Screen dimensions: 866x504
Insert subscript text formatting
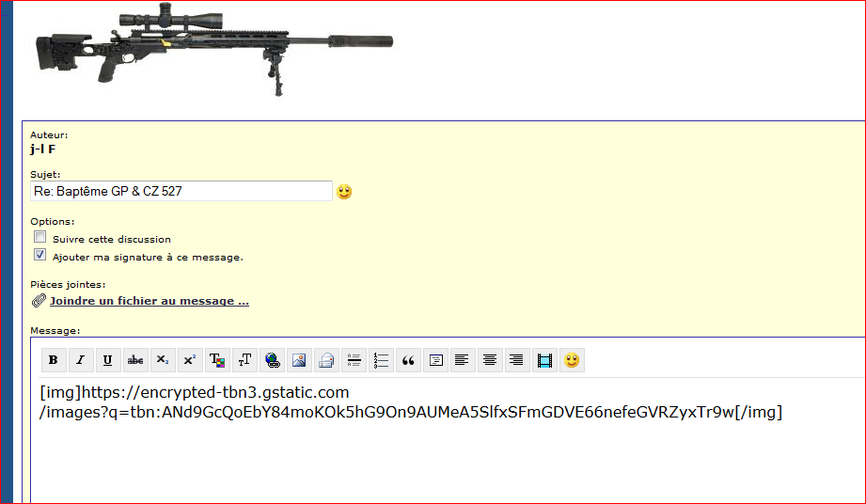tap(163, 360)
